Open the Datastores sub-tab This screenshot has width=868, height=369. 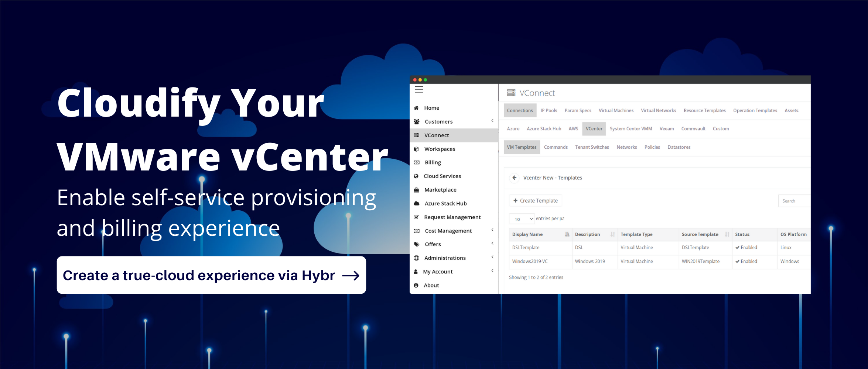tap(679, 147)
